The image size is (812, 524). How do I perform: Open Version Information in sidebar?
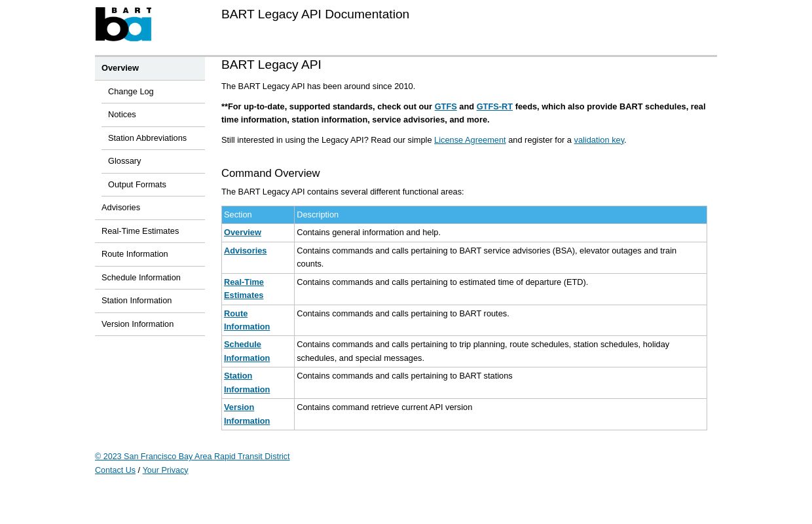(150, 324)
